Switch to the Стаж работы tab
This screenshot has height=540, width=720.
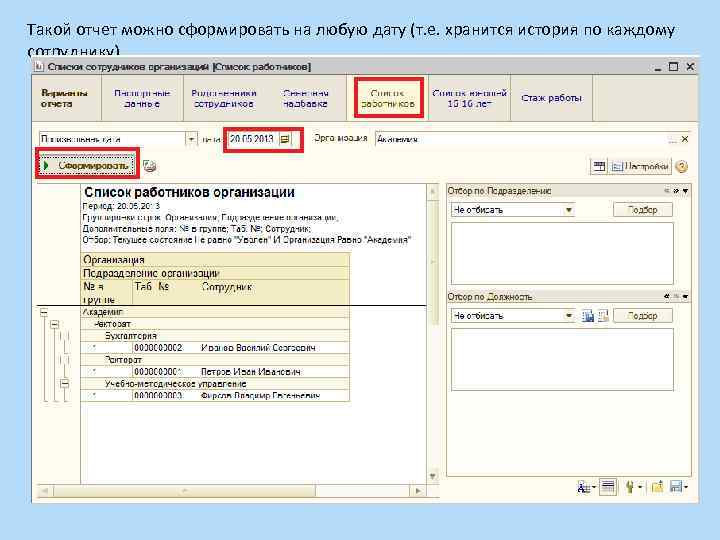[551, 98]
